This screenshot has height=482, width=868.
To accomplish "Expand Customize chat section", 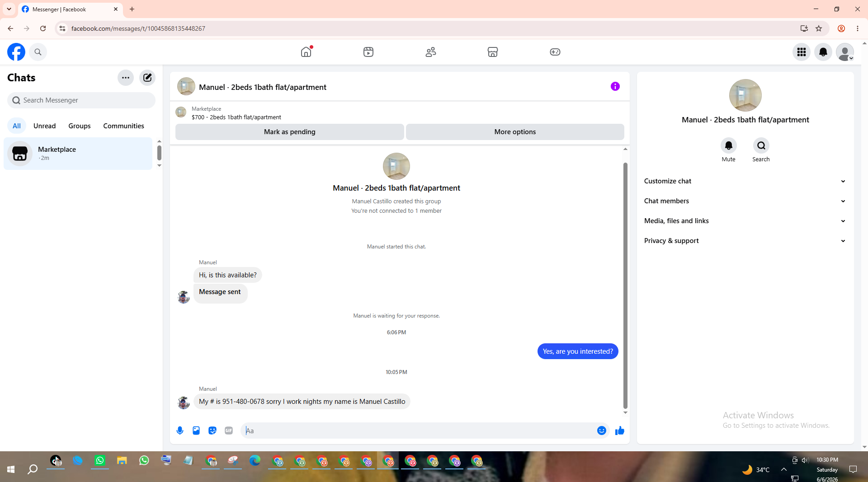I will pyautogui.click(x=745, y=181).
